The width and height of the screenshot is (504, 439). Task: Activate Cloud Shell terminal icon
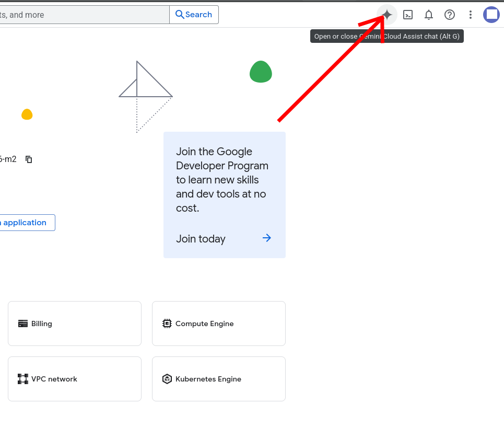408,15
